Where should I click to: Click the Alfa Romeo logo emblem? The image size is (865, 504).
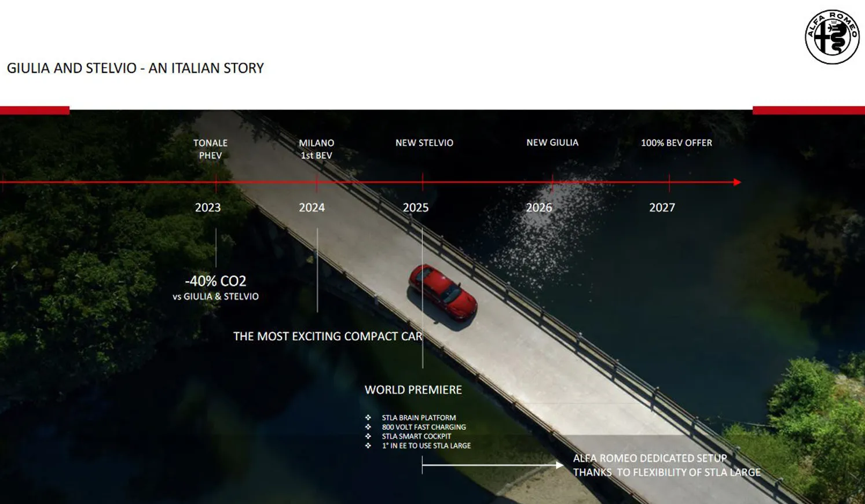point(831,37)
